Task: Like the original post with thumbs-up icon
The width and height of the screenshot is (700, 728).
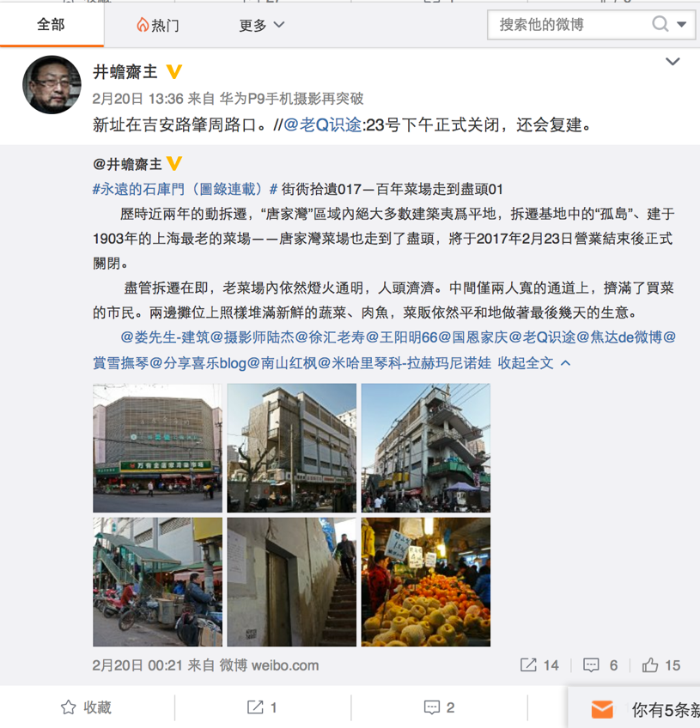Action: (x=650, y=664)
